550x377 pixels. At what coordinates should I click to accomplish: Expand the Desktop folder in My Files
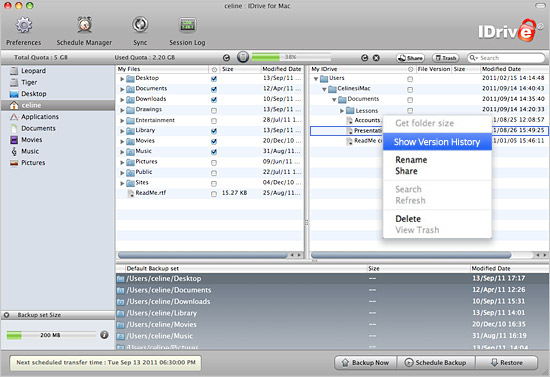122,79
